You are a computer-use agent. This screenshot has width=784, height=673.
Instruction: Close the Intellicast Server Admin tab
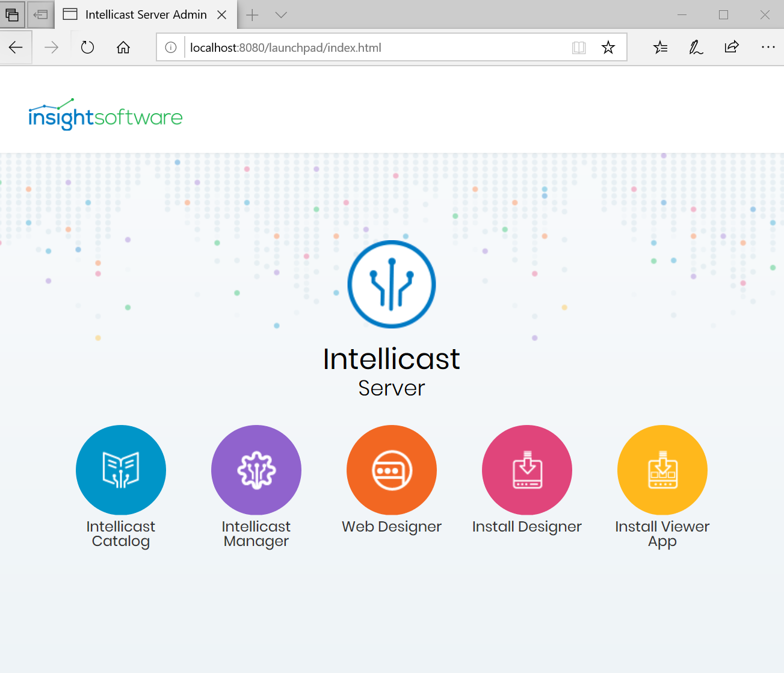coord(222,15)
